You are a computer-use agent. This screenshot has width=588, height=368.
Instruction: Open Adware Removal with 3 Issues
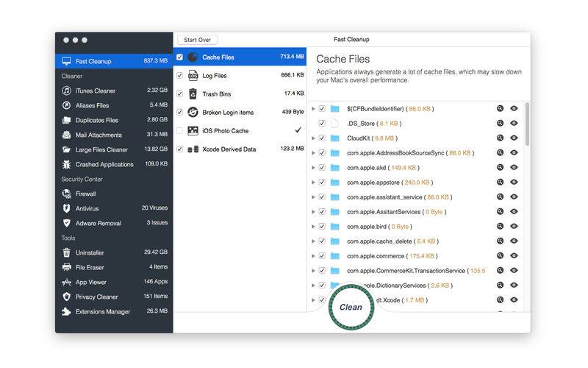coord(114,223)
